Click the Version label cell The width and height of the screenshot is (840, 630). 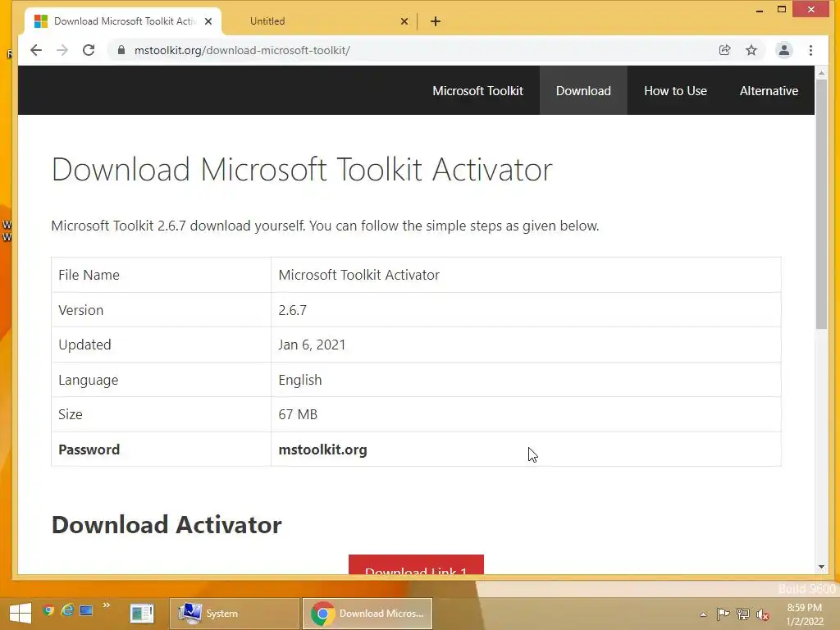point(162,309)
